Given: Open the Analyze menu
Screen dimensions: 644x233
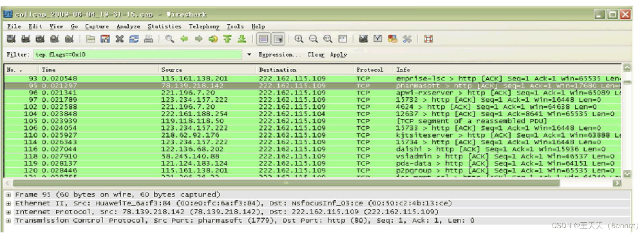Looking at the screenshot, I should [129, 26].
